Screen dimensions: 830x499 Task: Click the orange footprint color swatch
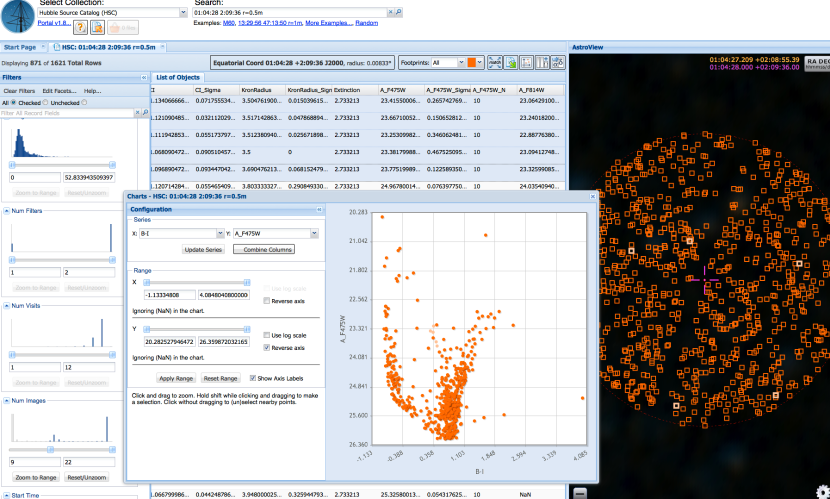472,62
